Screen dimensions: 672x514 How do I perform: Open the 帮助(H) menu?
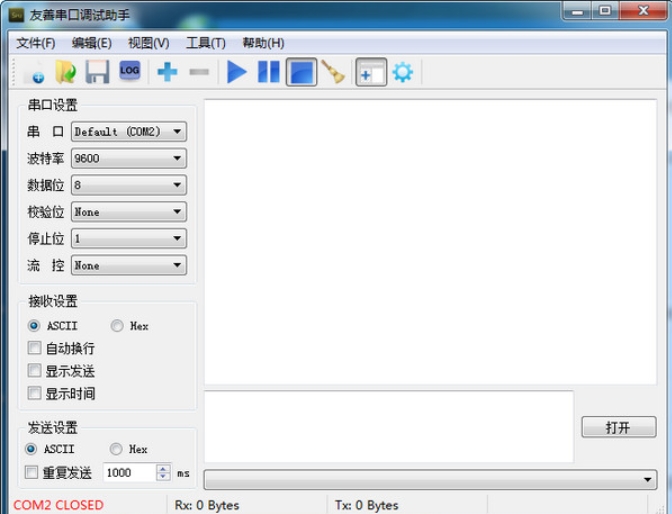(x=263, y=43)
